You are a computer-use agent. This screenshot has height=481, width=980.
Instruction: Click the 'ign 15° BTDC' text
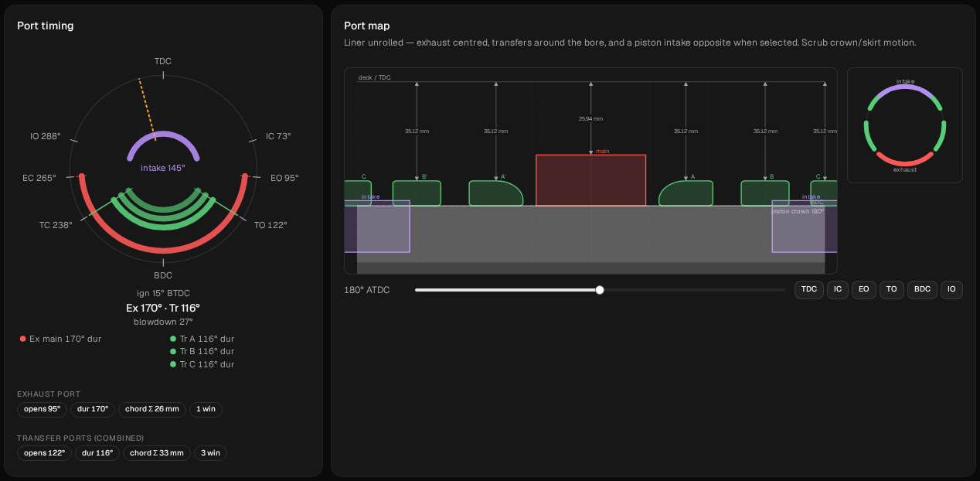(163, 293)
